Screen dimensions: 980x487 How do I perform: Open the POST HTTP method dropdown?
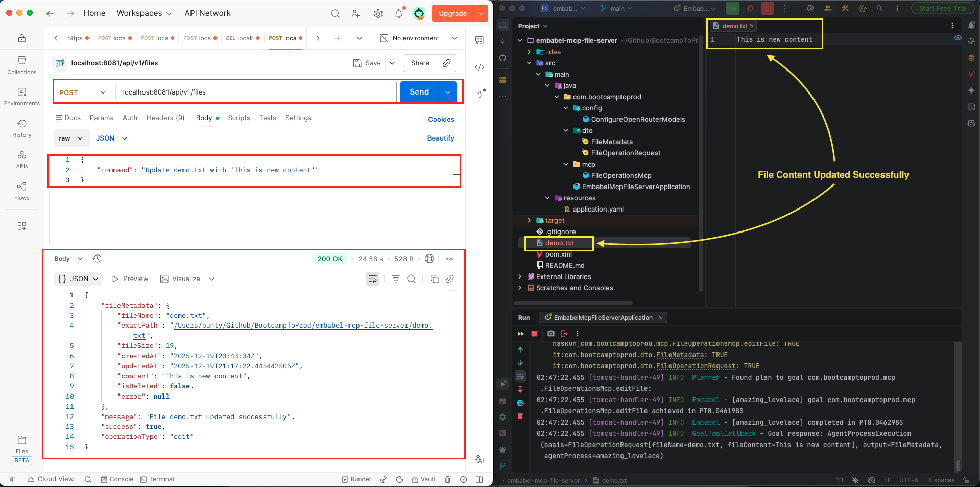pyautogui.click(x=83, y=92)
